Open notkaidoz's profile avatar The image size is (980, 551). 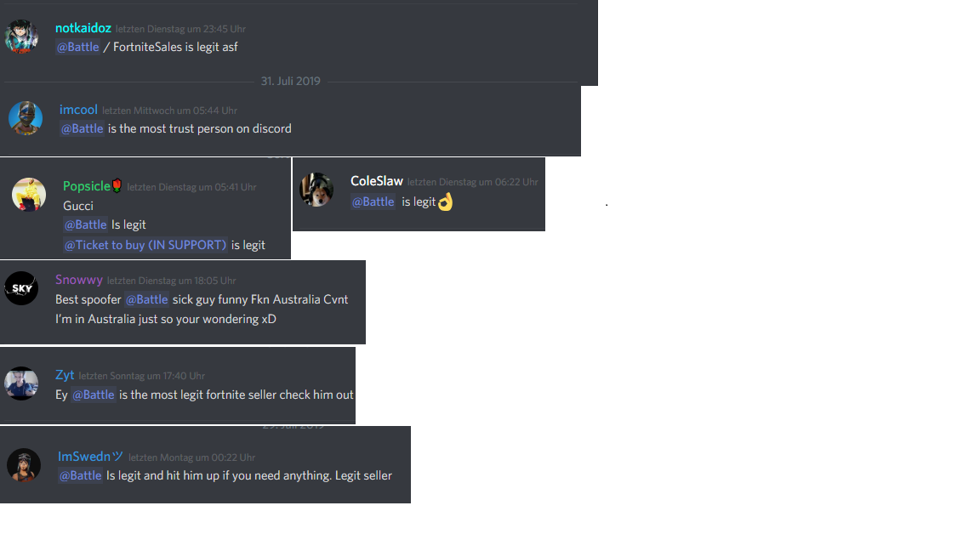point(21,36)
